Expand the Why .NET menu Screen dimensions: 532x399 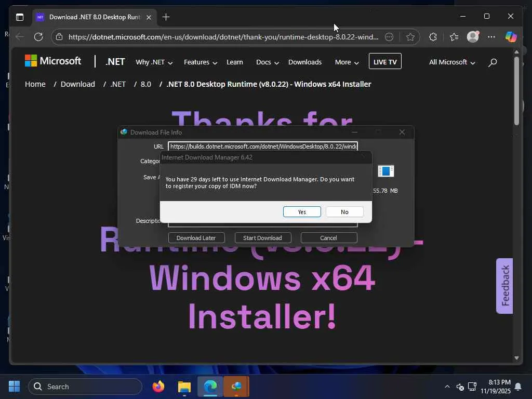tap(154, 62)
